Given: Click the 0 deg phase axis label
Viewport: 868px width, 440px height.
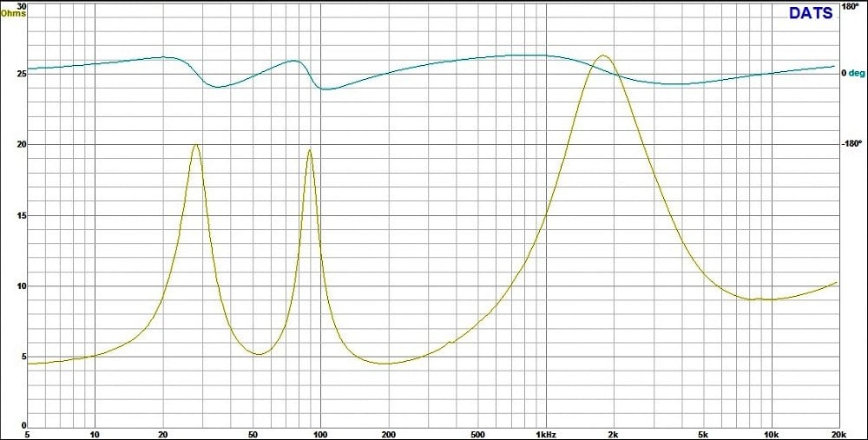Looking at the screenshot, I should pos(853,74).
